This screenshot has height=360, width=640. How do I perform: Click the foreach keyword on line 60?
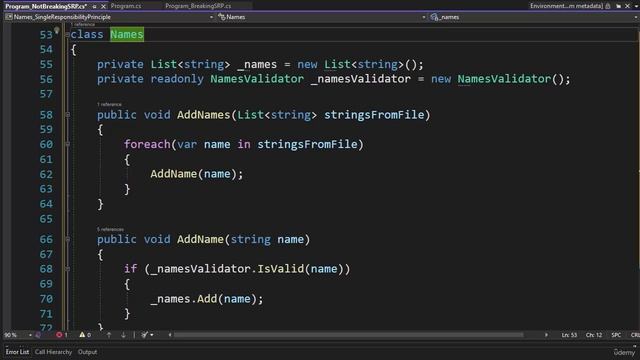click(147, 144)
